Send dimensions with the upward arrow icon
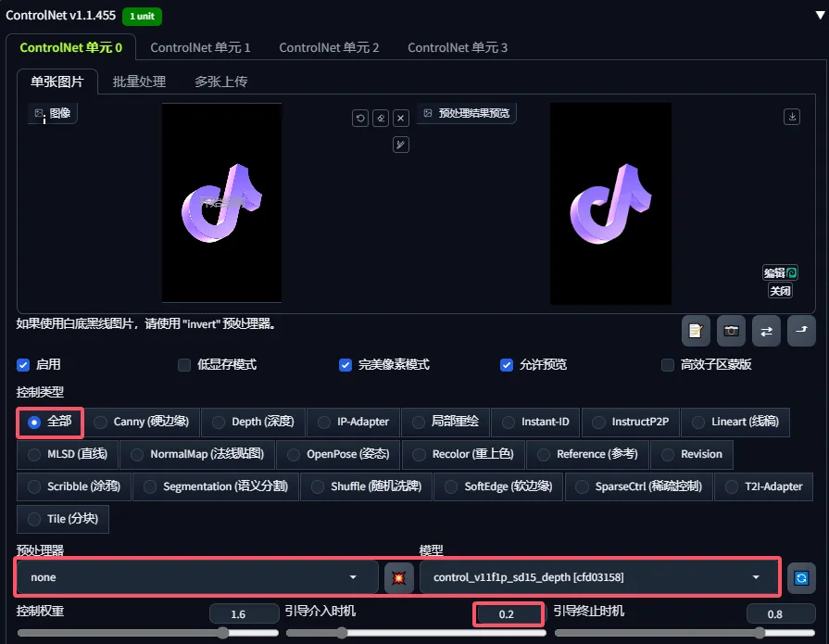The image size is (829, 644). click(x=801, y=331)
